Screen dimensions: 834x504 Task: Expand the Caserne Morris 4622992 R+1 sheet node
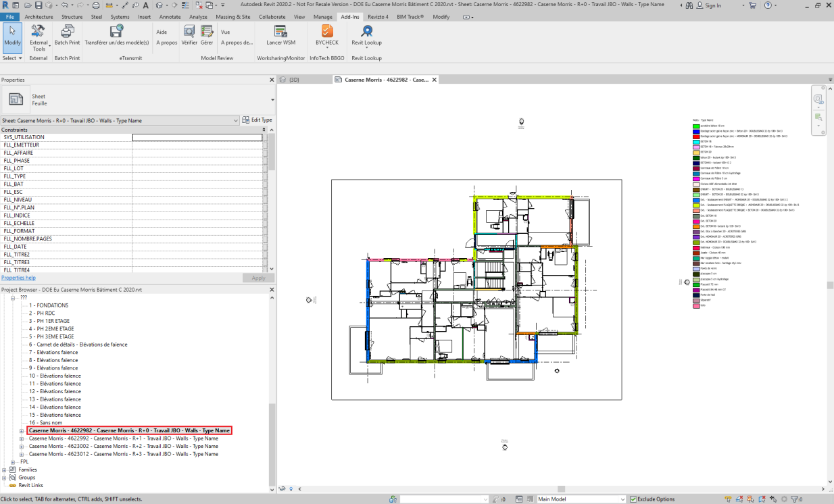point(22,438)
